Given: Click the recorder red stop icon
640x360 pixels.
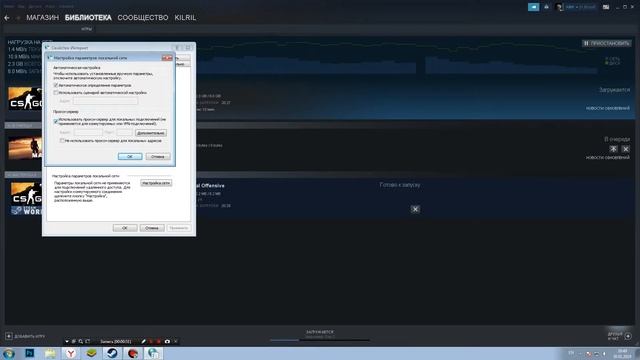Looking at the screenshot, I should 159,341.
